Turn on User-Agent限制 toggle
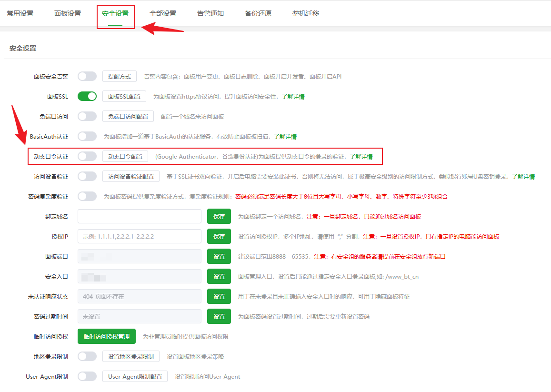The height and width of the screenshot is (392, 551). pyautogui.click(x=87, y=376)
